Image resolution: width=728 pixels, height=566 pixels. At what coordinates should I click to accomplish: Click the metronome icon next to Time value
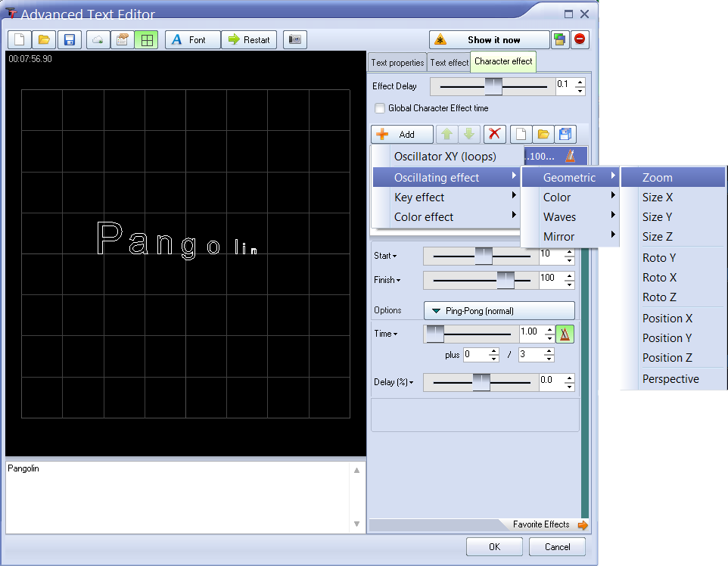[565, 334]
